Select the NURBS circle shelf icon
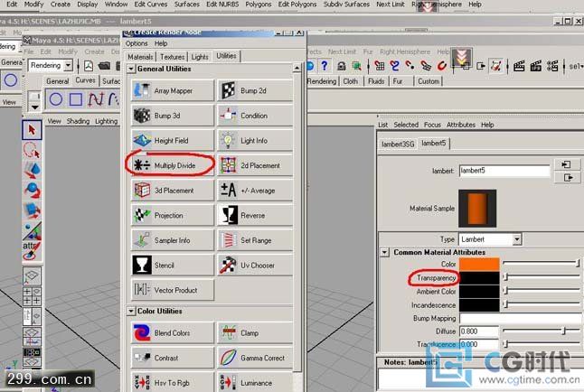This screenshot has width=584, height=392. point(56,99)
